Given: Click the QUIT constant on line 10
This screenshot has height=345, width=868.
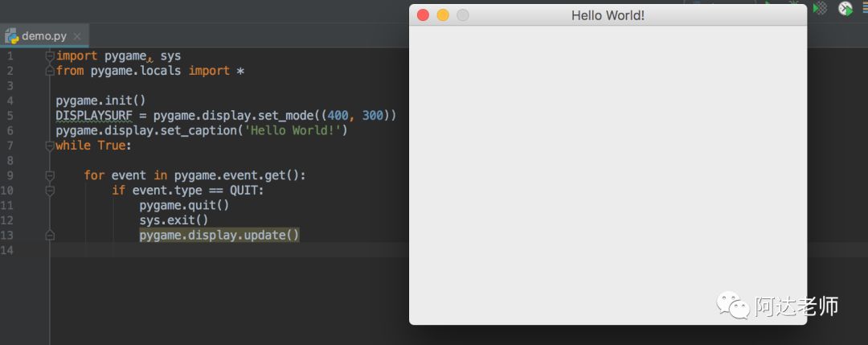Looking at the screenshot, I should pyautogui.click(x=244, y=191).
